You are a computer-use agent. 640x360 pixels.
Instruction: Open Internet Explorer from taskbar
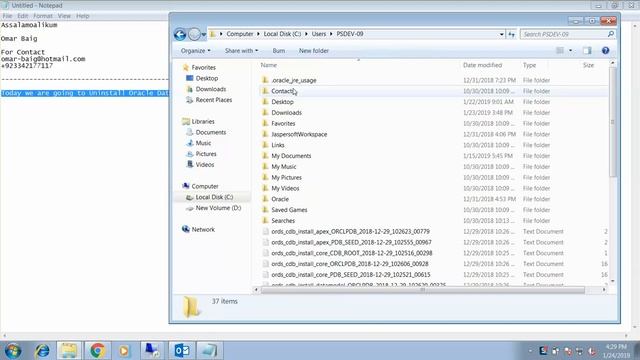42,351
